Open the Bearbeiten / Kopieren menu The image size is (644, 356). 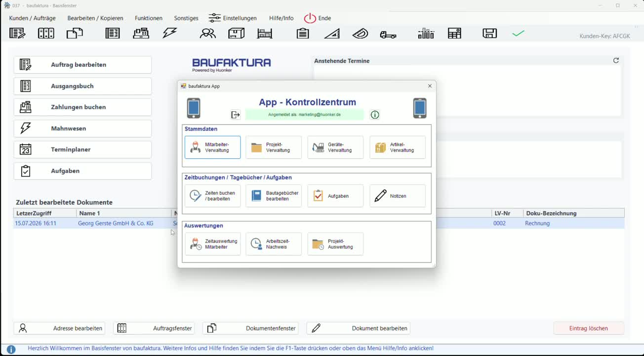[95, 18]
